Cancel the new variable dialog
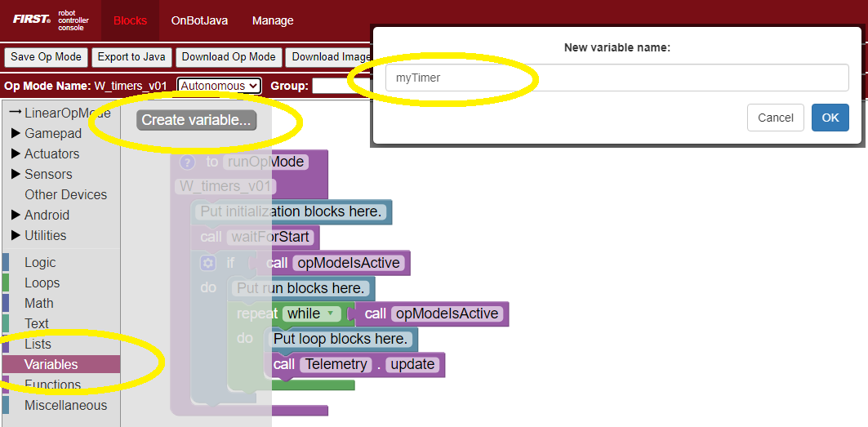The width and height of the screenshot is (868, 427). pos(775,118)
